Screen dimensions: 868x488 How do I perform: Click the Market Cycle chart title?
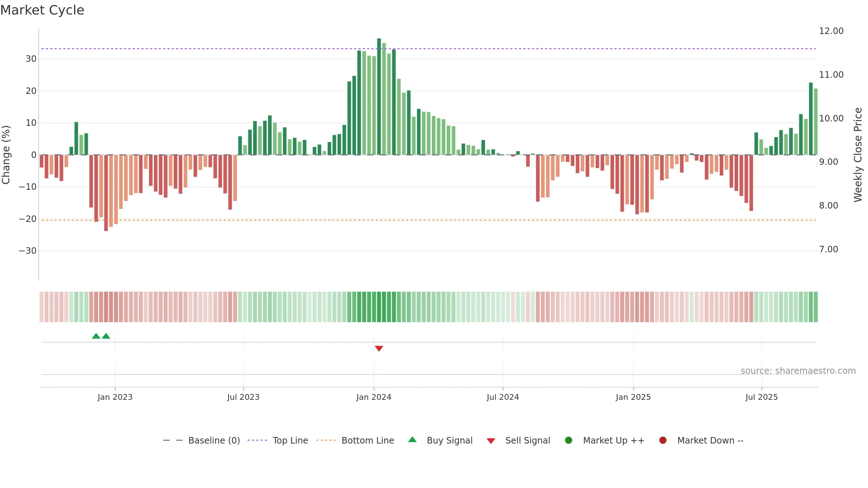42,10
